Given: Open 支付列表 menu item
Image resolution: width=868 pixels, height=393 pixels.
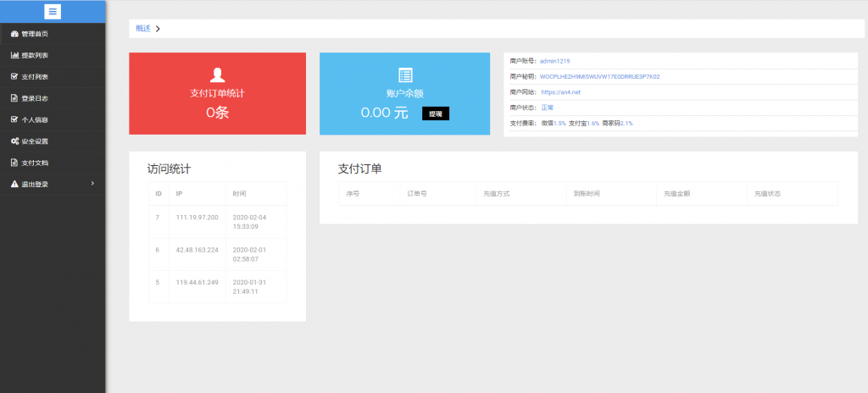Looking at the screenshot, I should coord(35,77).
